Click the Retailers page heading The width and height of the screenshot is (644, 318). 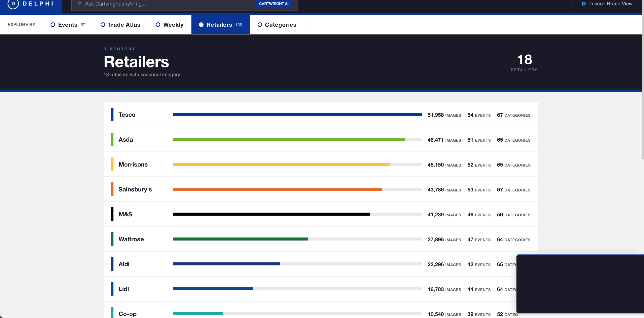click(x=136, y=62)
